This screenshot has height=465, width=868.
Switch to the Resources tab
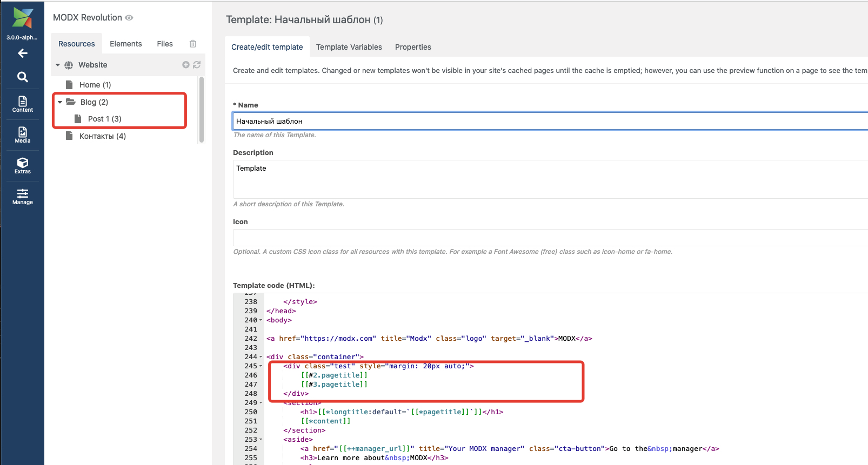click(x=77, y=44)
